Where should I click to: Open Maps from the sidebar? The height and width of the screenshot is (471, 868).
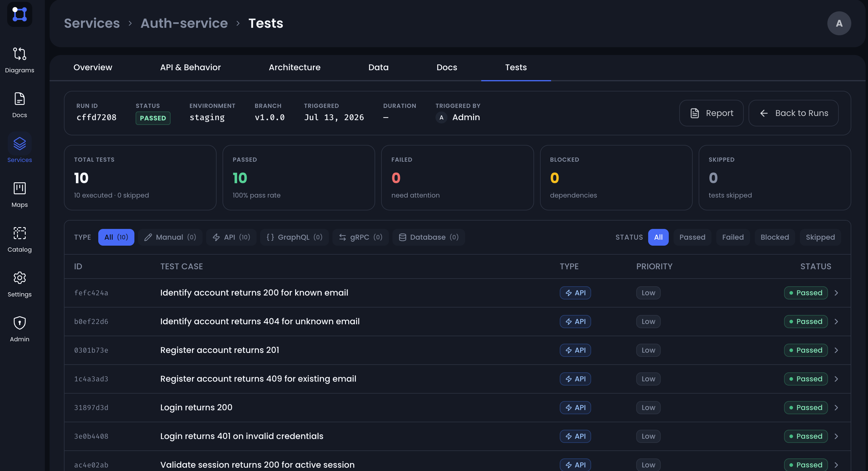click(x=19, y=195)
